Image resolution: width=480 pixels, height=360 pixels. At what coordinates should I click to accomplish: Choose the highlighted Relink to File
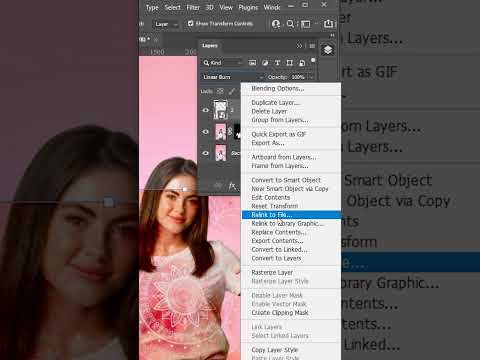[291, 215]
